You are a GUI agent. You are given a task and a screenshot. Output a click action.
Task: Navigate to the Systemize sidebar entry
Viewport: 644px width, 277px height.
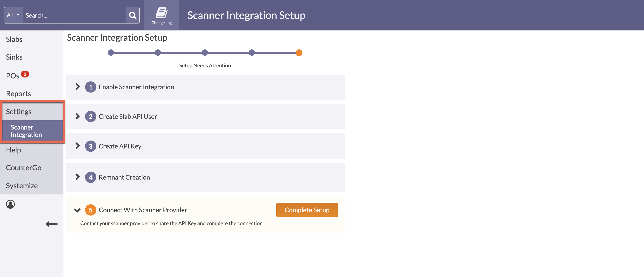click(x=22, y=185)
